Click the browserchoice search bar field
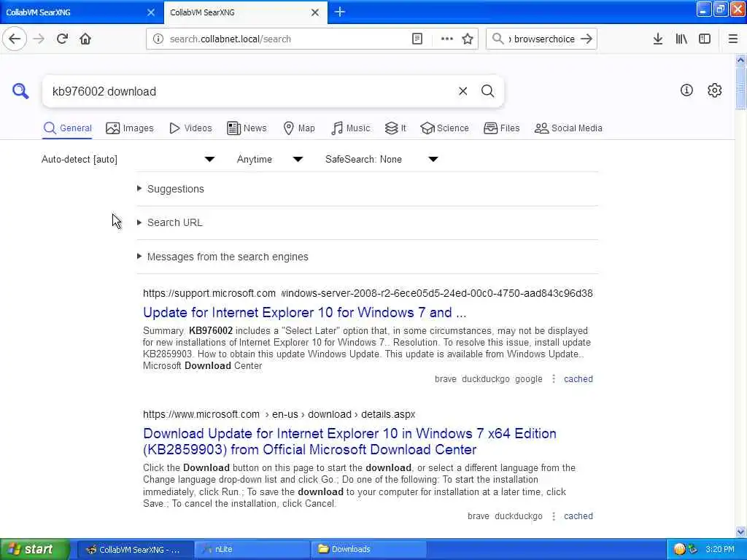 543,39
